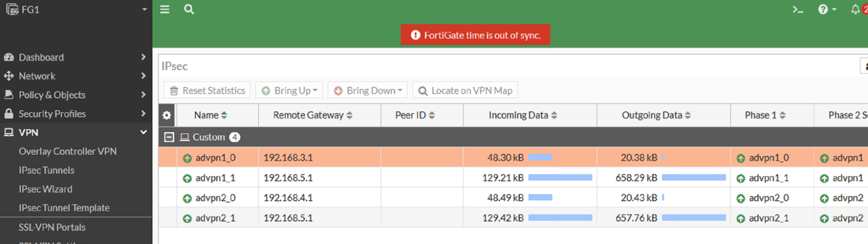Open the notifications bell icon
This screenshot has height=244, width=868.
tap(856, 9)
